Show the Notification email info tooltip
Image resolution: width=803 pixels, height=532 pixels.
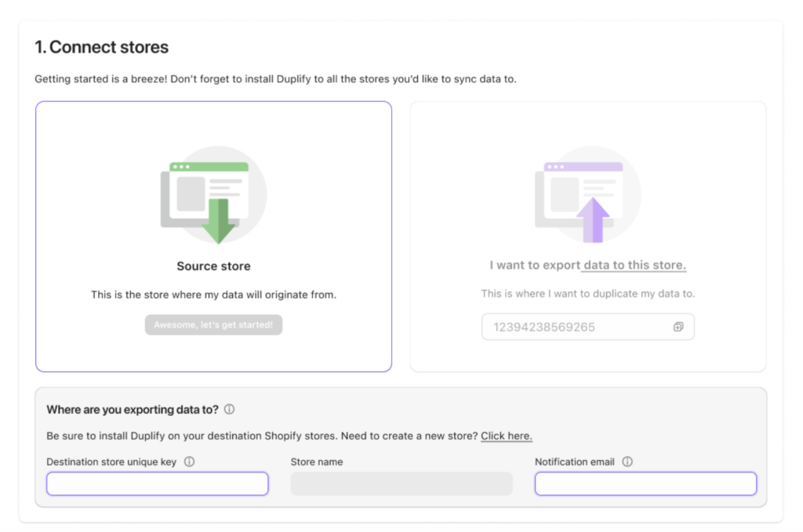[x=627, y=461]
